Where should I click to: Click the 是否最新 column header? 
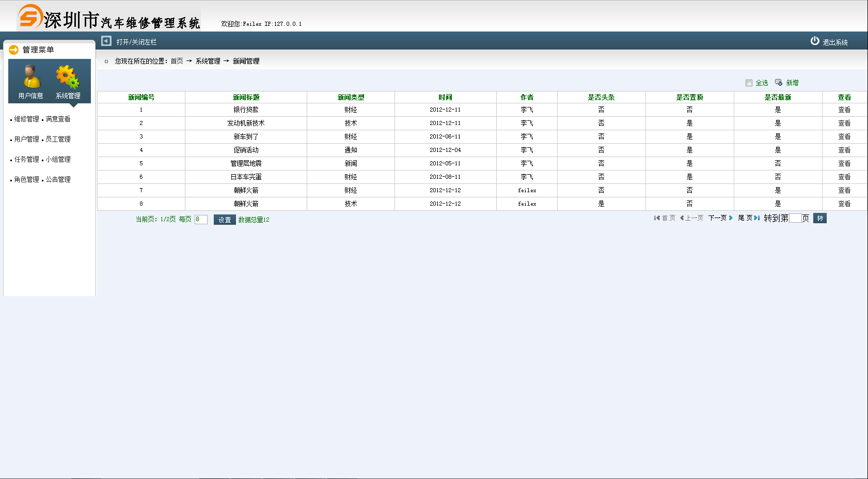[778, 97]
